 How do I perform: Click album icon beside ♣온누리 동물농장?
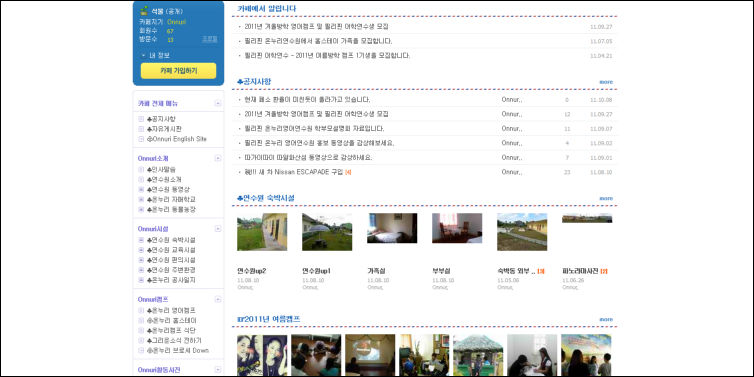point(141,209)
